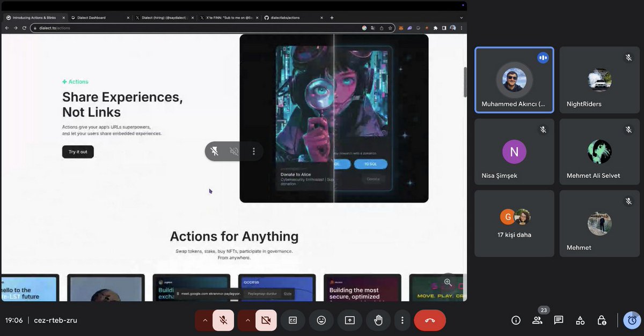Image resolution: width=644 pixels, height=336 pixels.
Task: Open the emoji reactions button
Action: pos(321,320)
